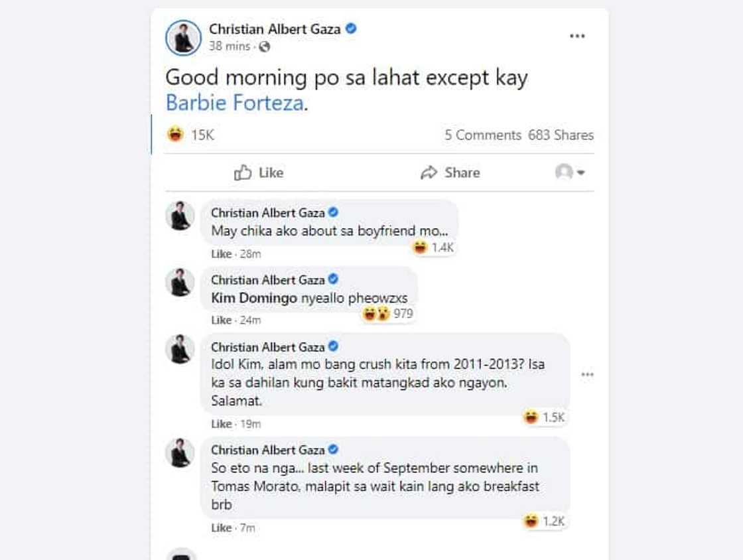Click the public globe icon near timestamp
743x560 pixels.
[264, 46]
